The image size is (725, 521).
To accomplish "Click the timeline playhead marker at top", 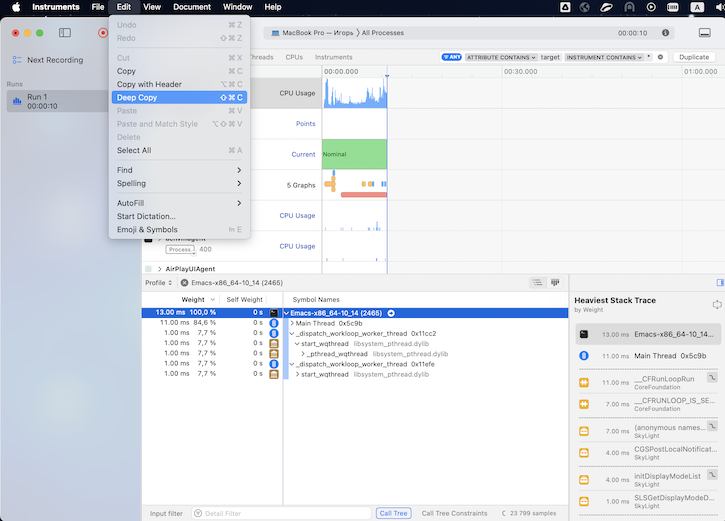I will point(387,75).
